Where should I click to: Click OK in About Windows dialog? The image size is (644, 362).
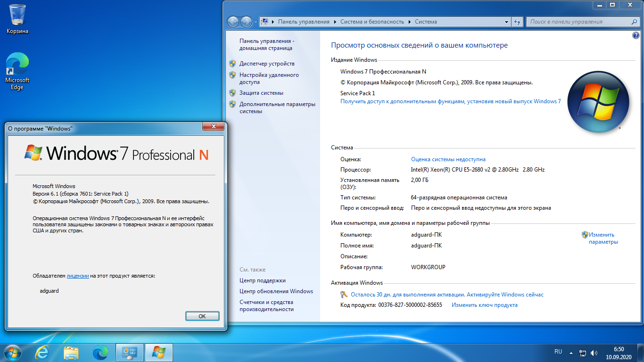point(202,316)
